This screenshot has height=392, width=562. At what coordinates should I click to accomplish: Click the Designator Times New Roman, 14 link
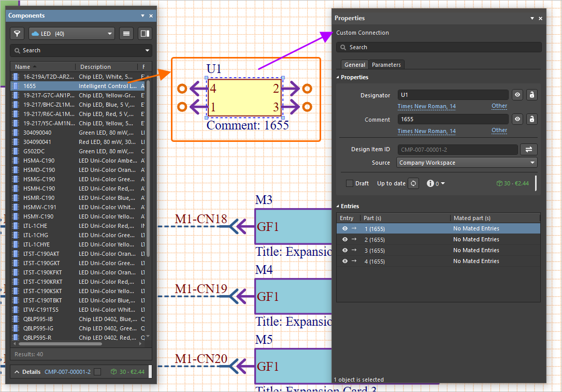(x=426, y=106)
